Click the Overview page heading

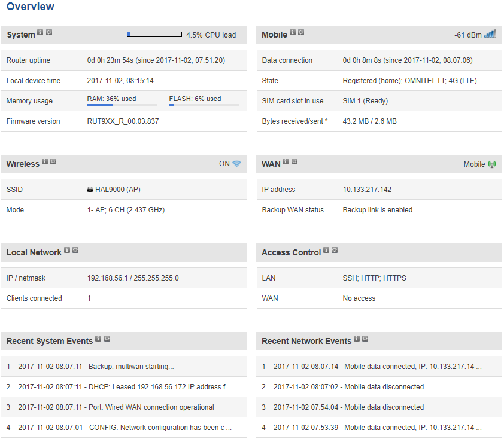coord(30,7)
